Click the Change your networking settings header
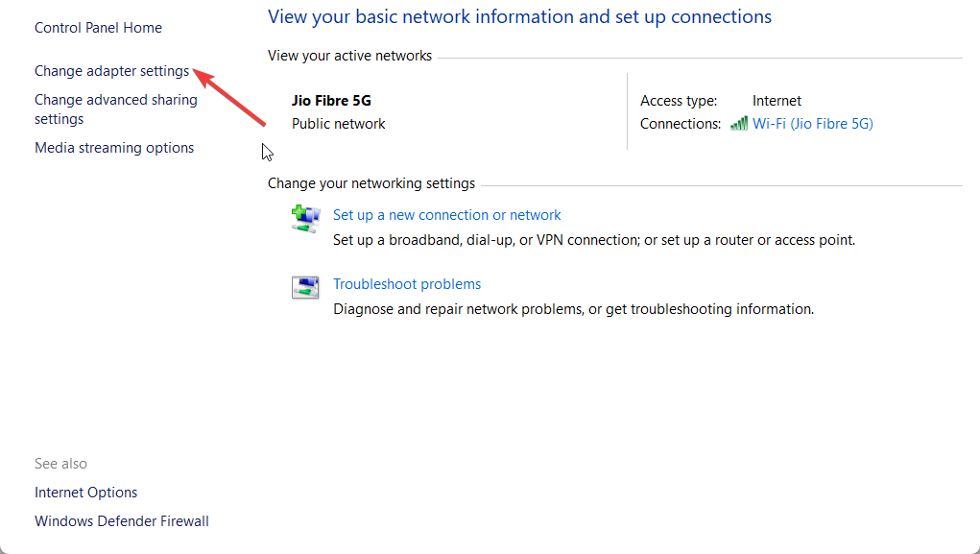 point(370,183)
